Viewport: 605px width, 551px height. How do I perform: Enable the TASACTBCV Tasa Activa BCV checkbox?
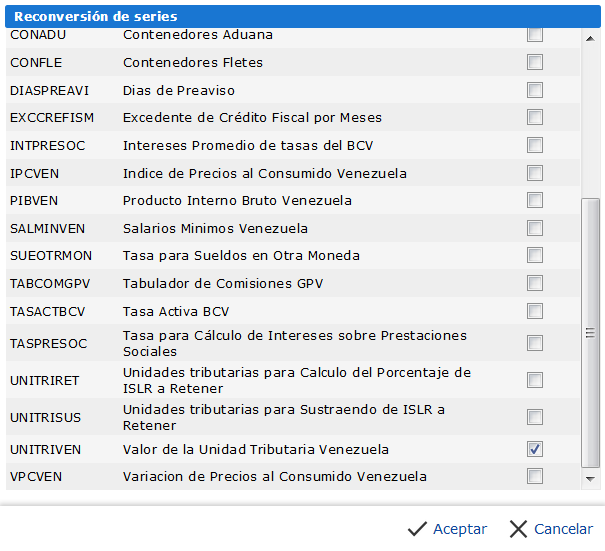(x=535, y=311)
